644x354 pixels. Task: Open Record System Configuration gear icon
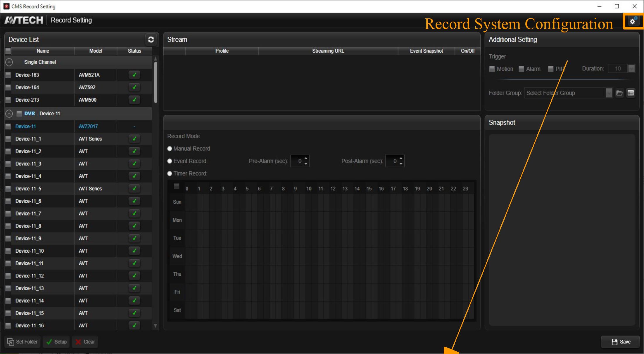pyautogui.click(x=633, y=21)
